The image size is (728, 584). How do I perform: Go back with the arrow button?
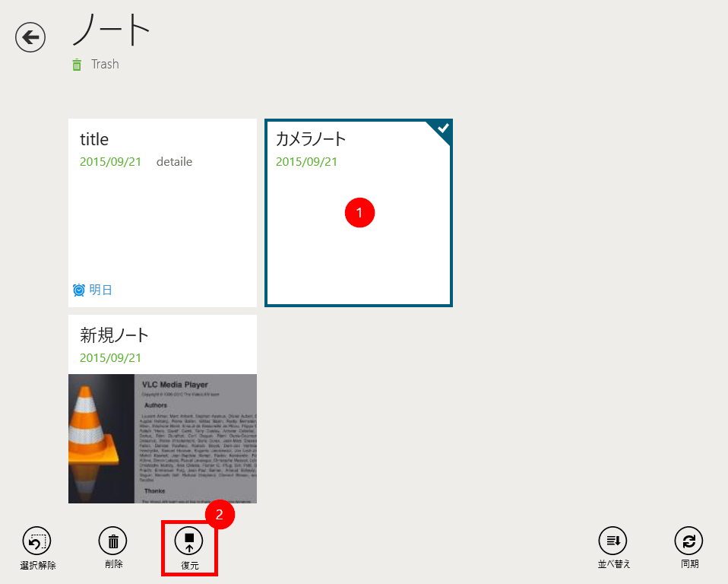tap(30, 37)
